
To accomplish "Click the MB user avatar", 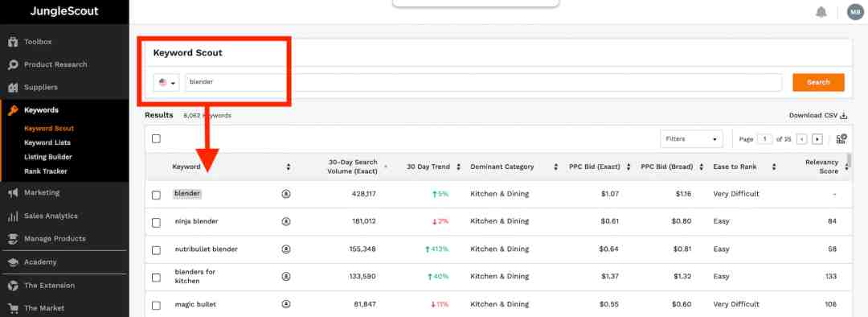I will 854,12.
